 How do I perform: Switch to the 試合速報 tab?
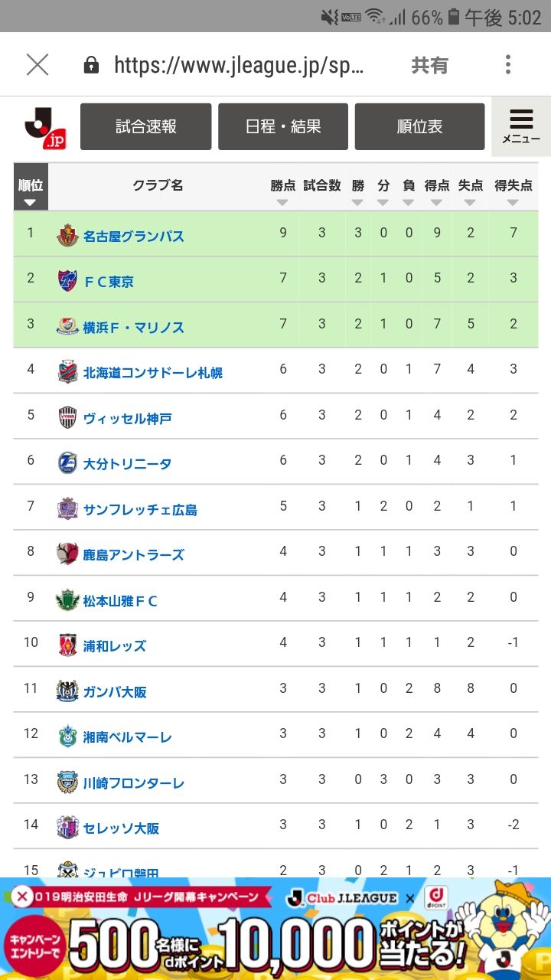[145, 127]
